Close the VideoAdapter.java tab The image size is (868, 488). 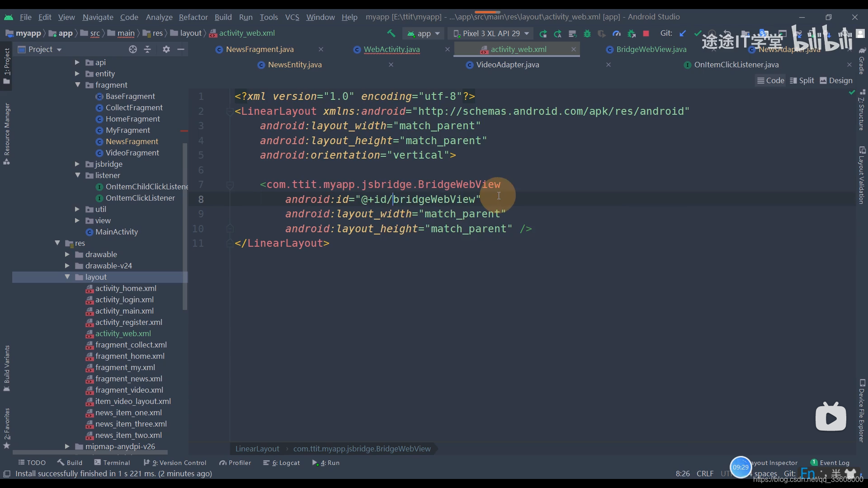pyautogui.click(x=609, y=65)
